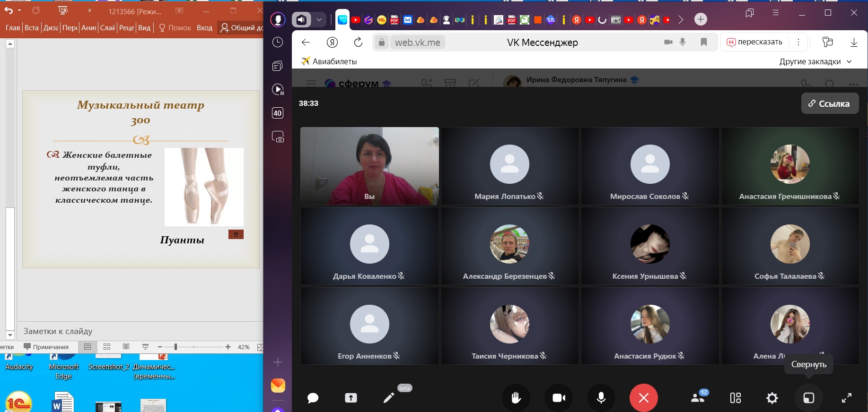This screenshot has width=868, height=412.
Task: Copy call link via Ссылка button
Action: [830, 103]
